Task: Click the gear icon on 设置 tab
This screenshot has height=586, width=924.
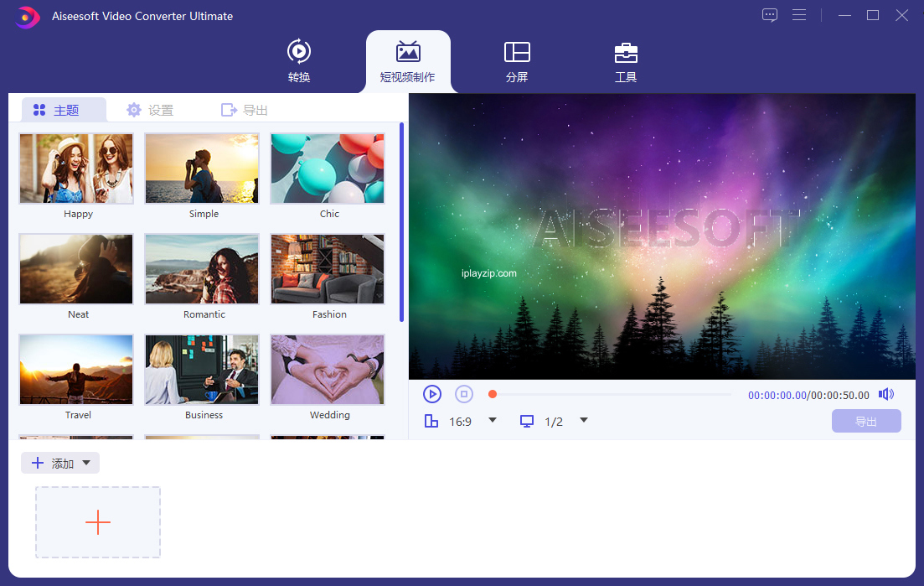Action: coord(134,110)
